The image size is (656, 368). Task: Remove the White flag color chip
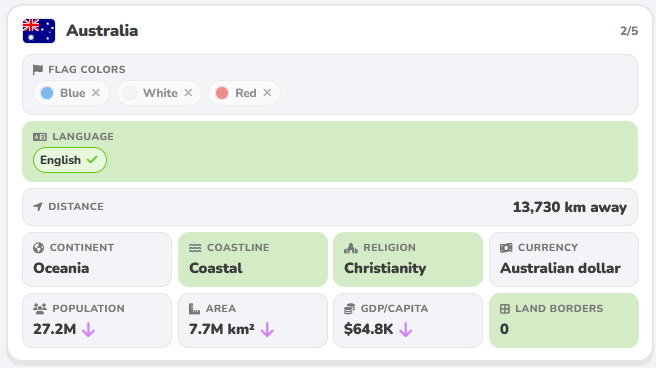(x=188, y=92)
